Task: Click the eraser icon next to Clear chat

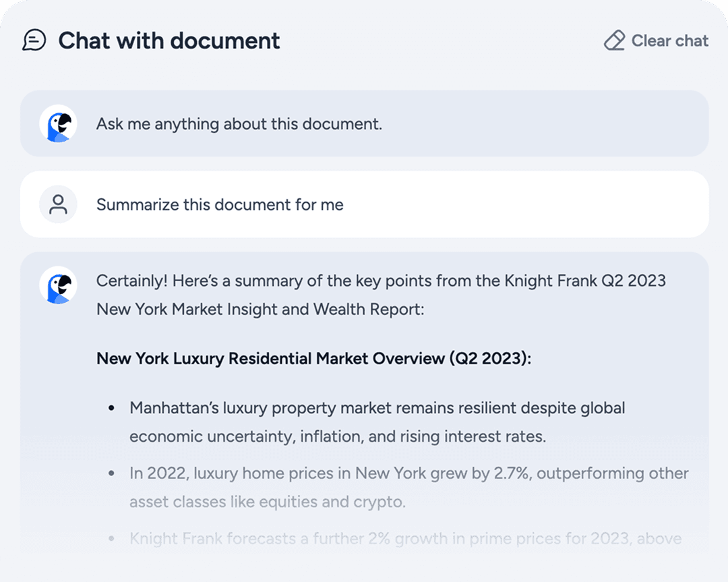Action: coord(614,40)
